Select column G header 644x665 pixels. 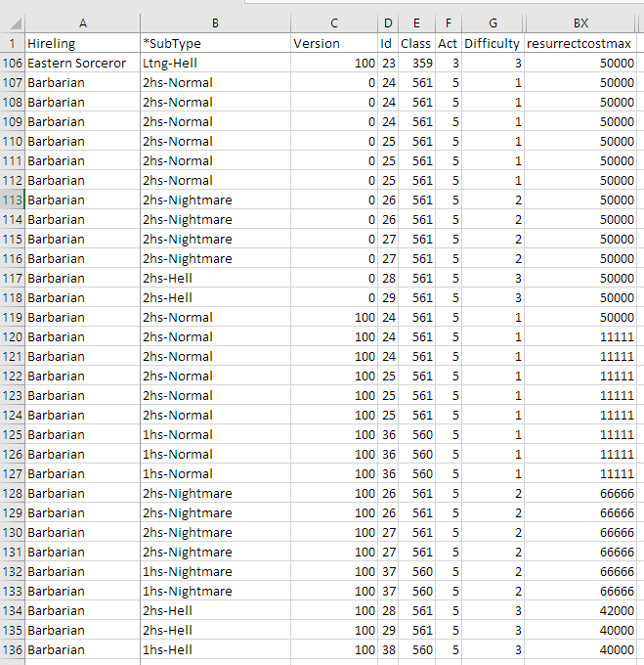coord(492,23)
